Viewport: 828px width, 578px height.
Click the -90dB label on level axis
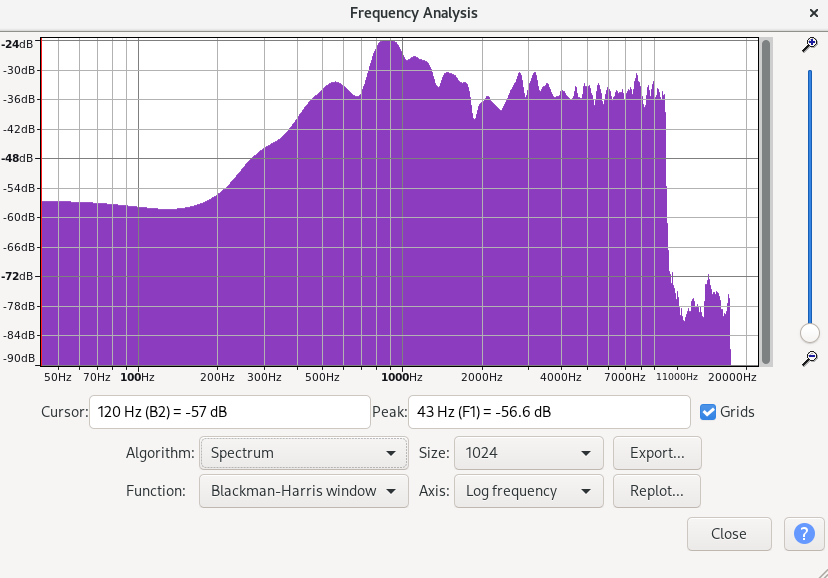[19, 358]
